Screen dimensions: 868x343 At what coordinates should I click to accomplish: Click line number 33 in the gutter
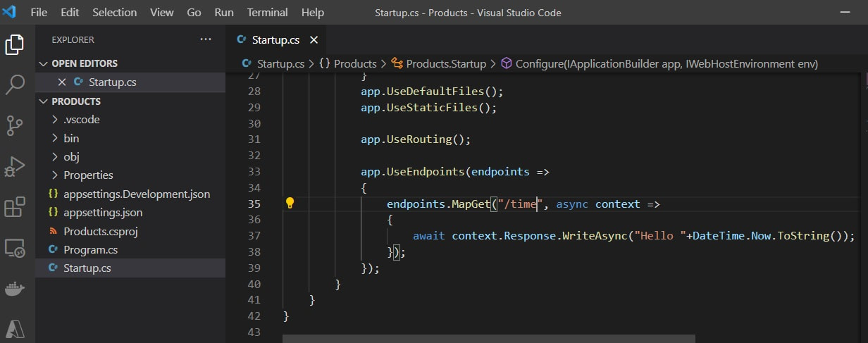[254, 171]
